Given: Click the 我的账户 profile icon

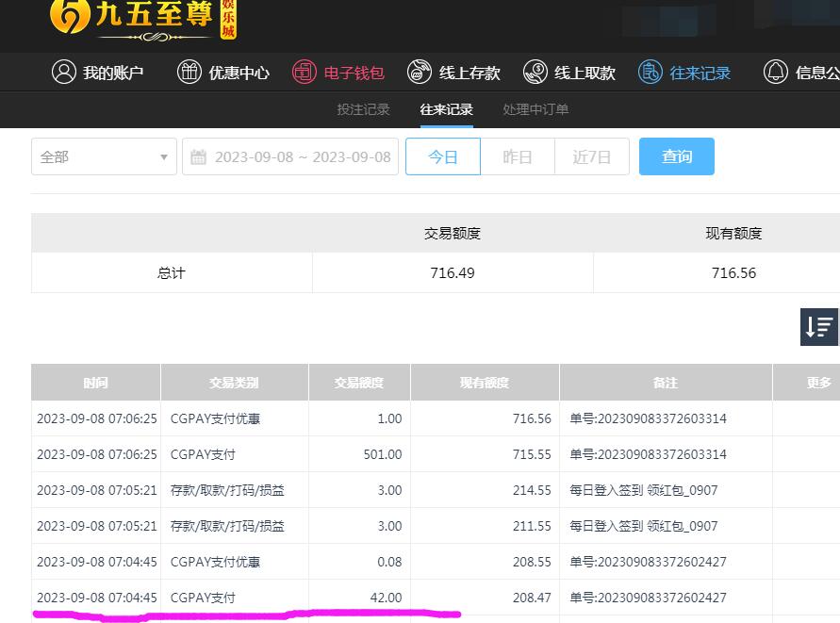Looking at the screenshot, I should 63,73.
